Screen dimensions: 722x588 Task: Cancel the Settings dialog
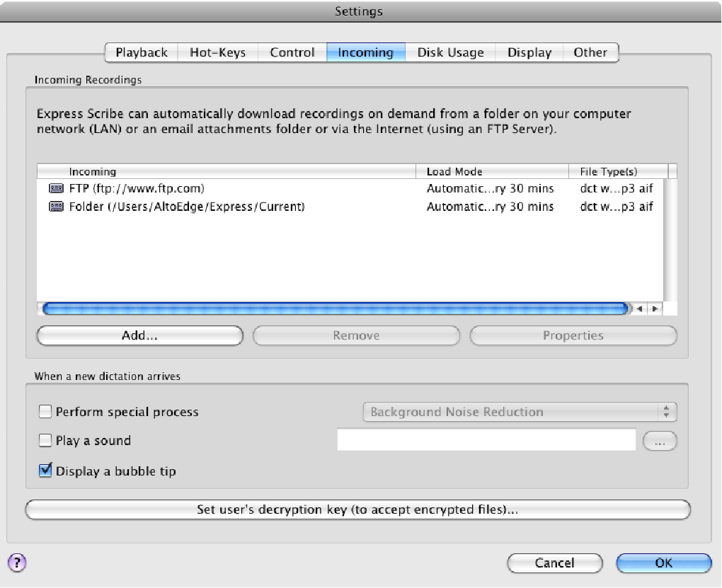[x=555, y=563]
